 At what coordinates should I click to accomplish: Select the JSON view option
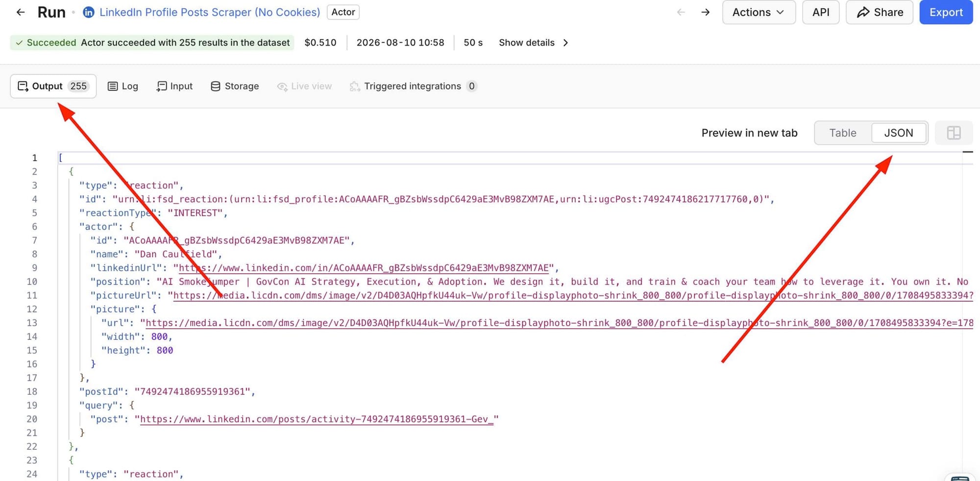[x=899, y=133]
